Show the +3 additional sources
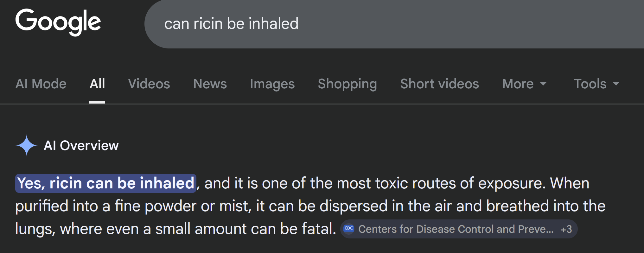The image size is (644, 253). tap(566, 229)
